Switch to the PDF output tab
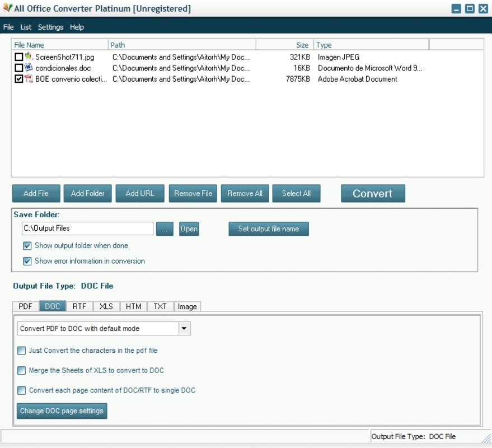Screen dimensions: 492x448 (x=25, y=306)
